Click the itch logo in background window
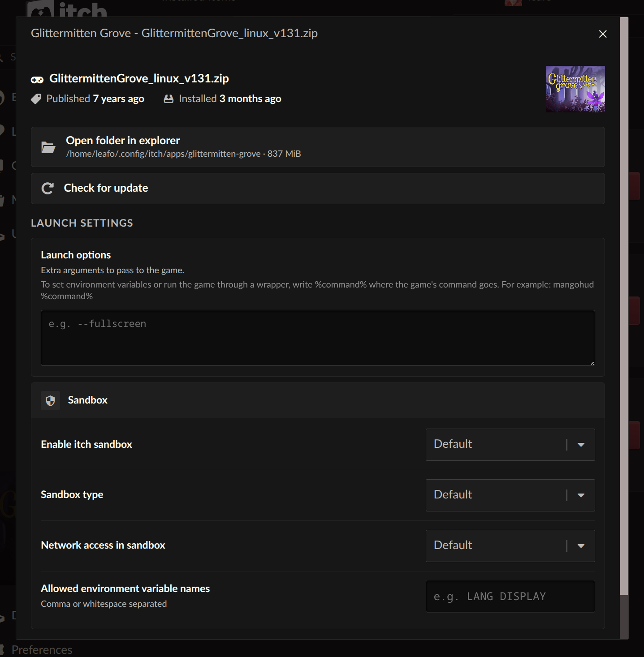 66,9
